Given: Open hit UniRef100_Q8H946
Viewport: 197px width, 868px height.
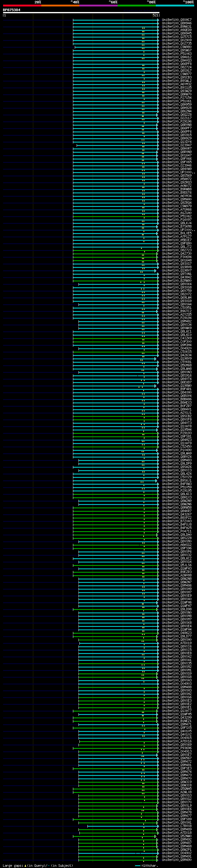Looking at the screenshot, I should pyautogui.click(x=177, y=23).
